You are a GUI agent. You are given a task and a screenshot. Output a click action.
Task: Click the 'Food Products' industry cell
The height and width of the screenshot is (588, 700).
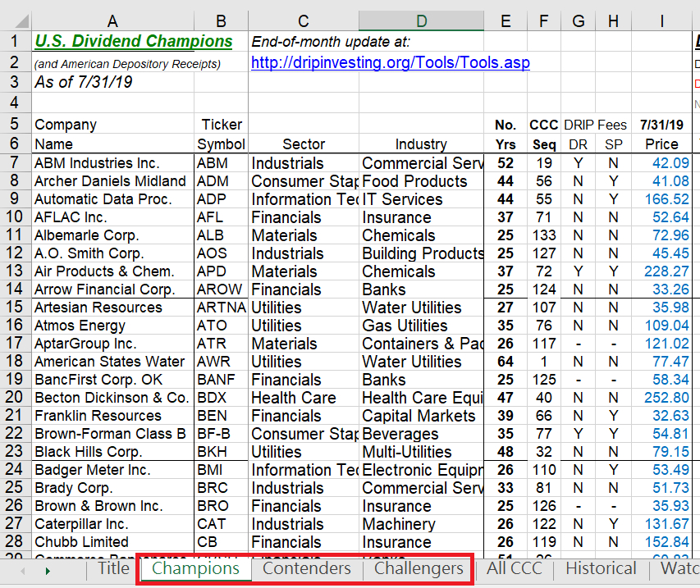coord(422,181)
